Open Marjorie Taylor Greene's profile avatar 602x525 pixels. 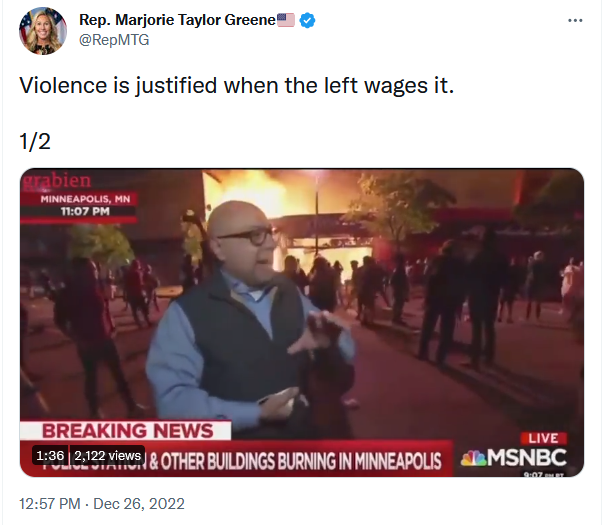click(x=43, y=31)
